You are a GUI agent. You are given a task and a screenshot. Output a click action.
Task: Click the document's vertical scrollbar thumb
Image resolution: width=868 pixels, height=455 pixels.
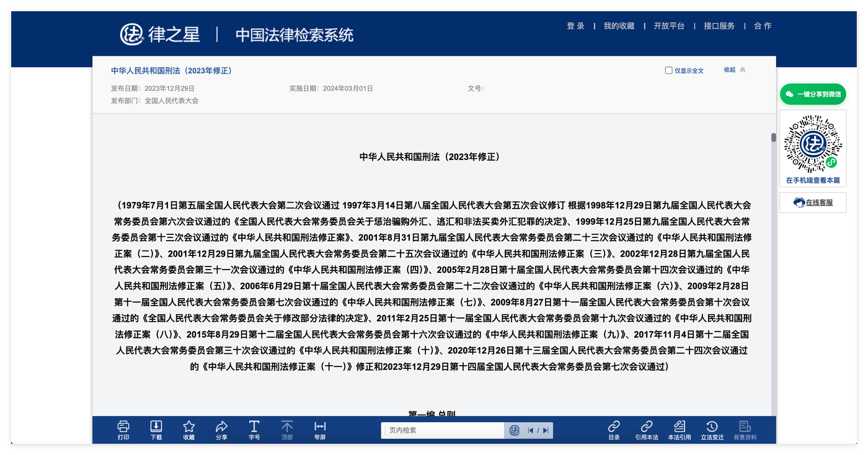pyautogui.click(x=774, y=138)
